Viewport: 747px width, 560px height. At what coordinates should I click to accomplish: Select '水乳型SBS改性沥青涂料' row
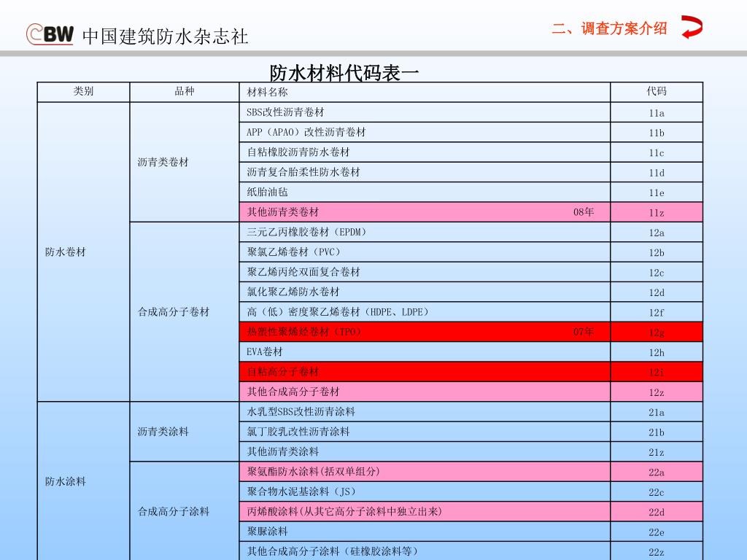pyautogui.click(x=425, y=411)
